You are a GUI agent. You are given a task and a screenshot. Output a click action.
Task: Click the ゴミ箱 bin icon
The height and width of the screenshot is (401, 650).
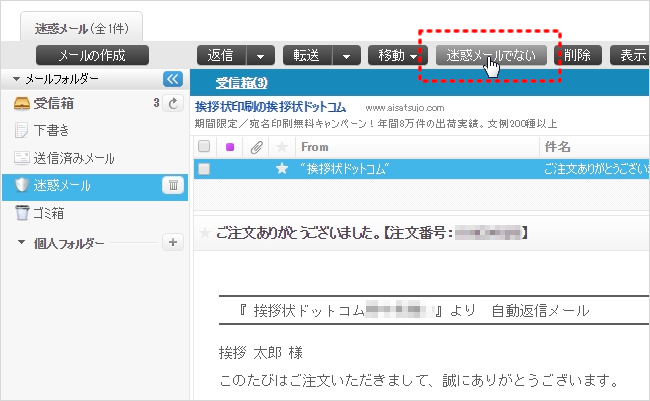point(22,213)
